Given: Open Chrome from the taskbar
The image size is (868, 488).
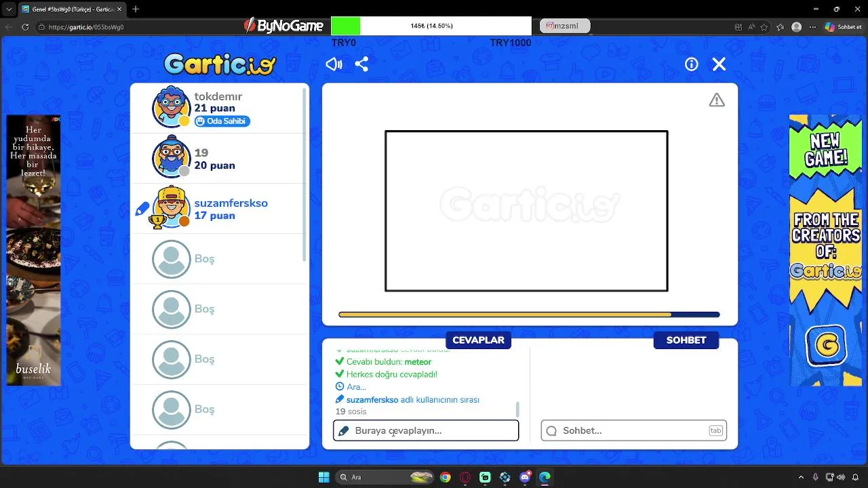Looking at the screenshot, I should point(445,477).
